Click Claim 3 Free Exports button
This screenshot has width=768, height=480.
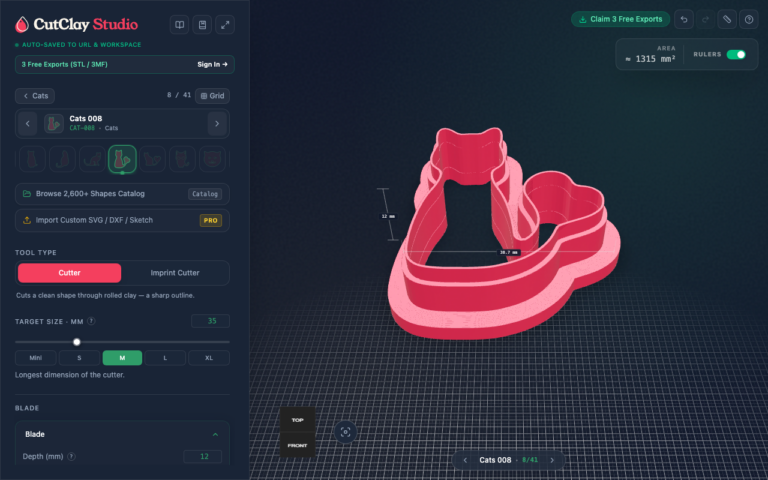[620, 20]
